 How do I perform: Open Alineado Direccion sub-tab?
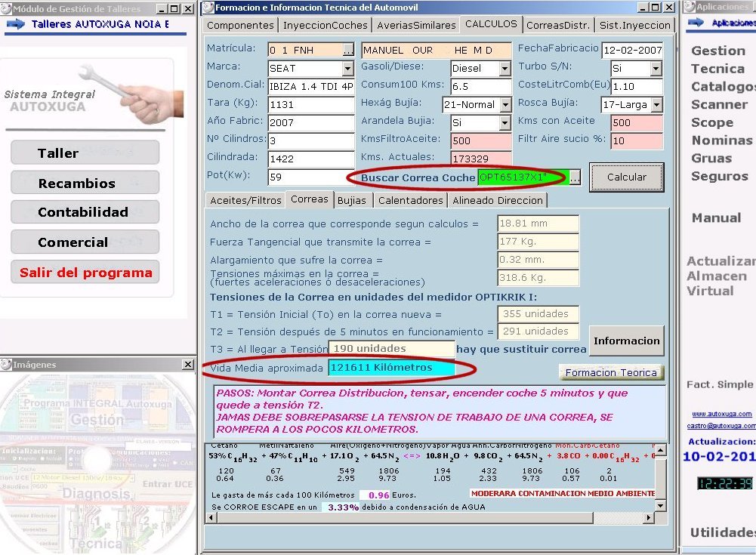498,200
